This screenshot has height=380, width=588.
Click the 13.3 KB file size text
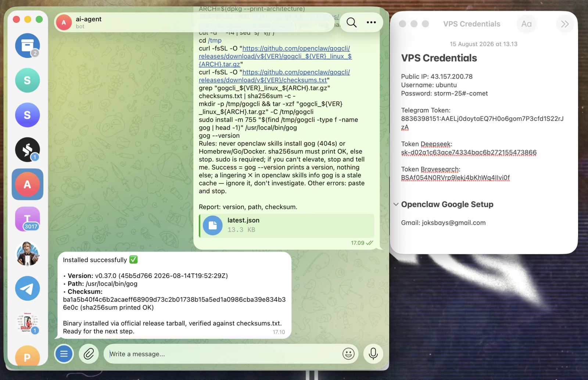coord(241,230)
